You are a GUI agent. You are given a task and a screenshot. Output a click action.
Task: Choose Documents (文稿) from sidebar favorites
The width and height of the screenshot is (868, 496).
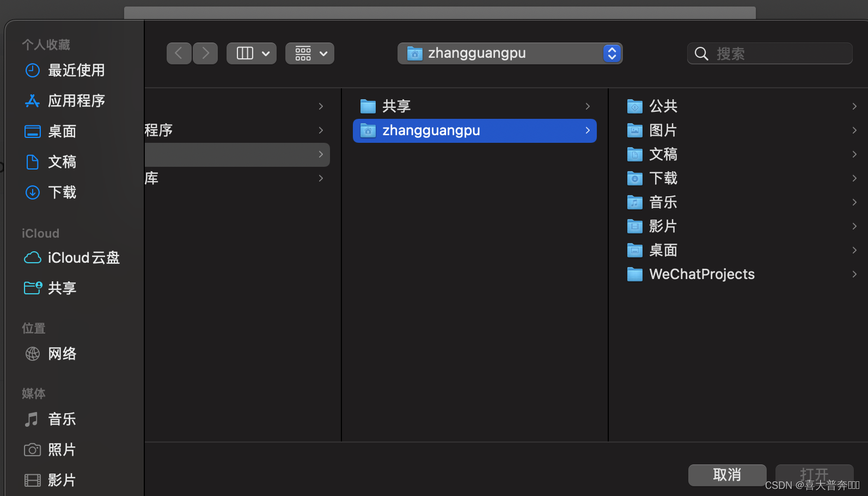click(x=62, y=162)
